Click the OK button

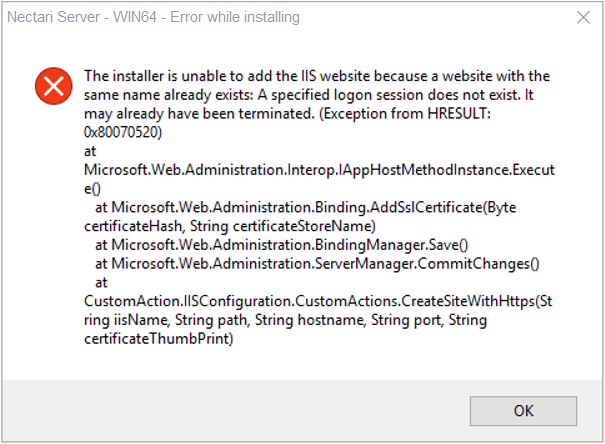[524, 410]
